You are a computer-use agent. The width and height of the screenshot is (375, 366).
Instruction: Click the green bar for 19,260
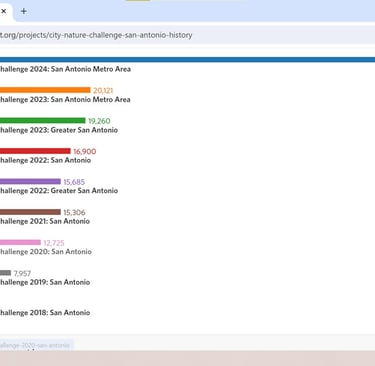[43, 120]
